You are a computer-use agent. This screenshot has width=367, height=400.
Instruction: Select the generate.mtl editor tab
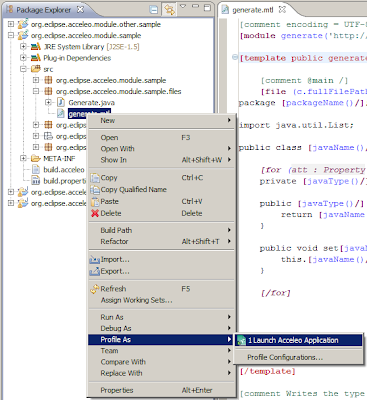pyautogui.click(x=253, y=10)
